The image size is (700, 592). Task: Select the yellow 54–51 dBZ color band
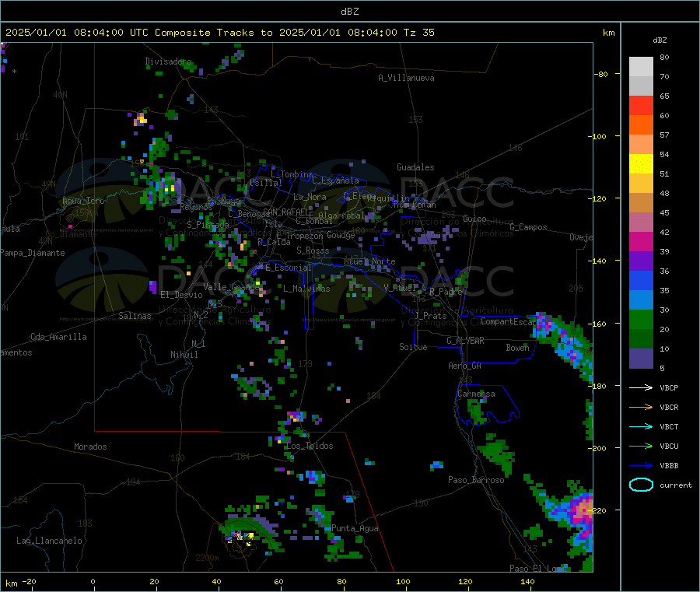click(x=641, y=164)
